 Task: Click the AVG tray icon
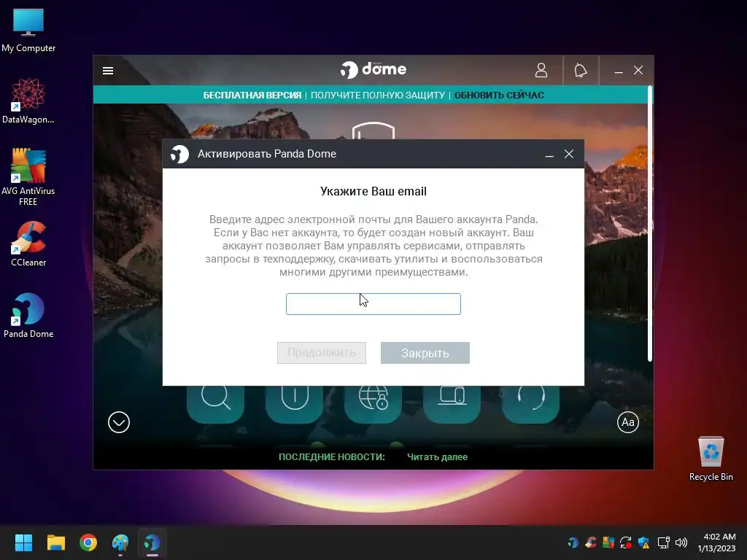click(x=608, y=542)
